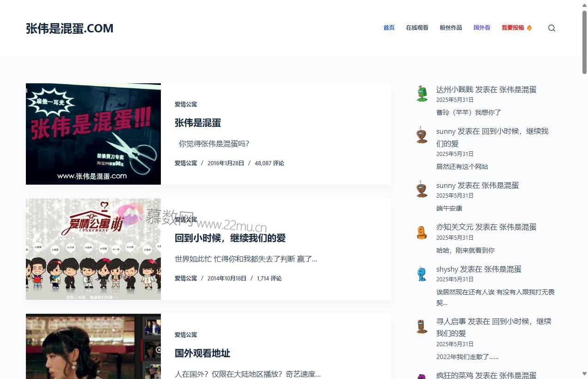Click sunny's avatar in the comments sidebar
The width and height of the screenshot is (588, 379).
(422, 135)
